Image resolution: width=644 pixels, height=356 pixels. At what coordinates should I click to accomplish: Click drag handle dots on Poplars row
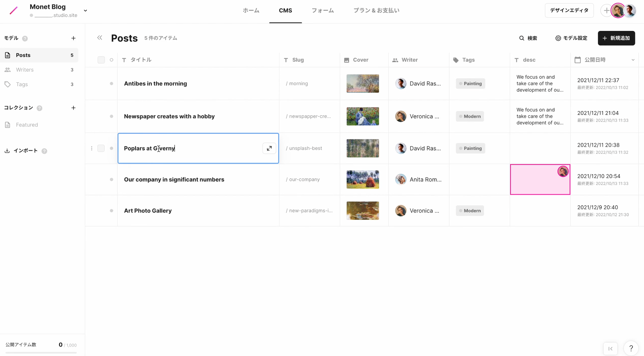pos(92,148)
